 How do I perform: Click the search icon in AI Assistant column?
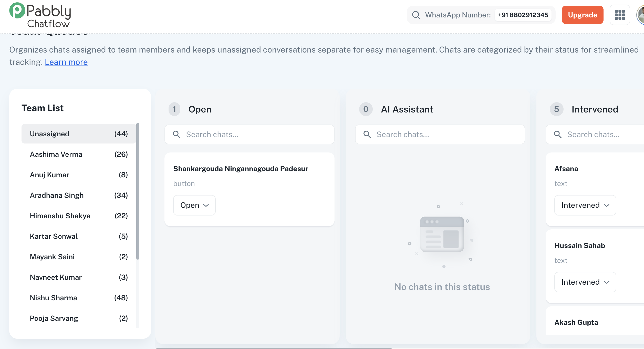coord(367,134)
